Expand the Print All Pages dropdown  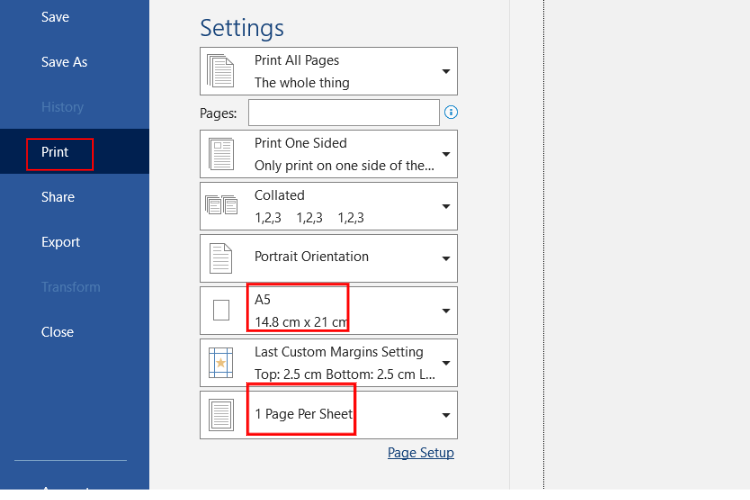pyautogui.click(x=446, y=72)
